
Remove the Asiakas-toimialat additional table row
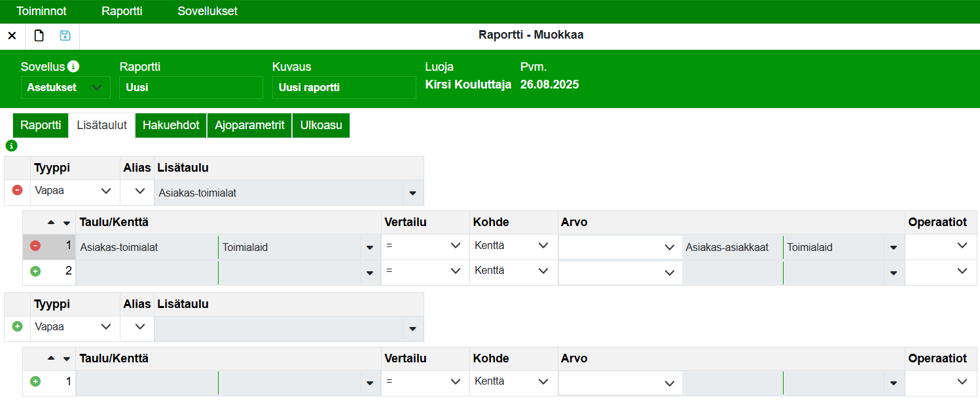coord(17,191)
